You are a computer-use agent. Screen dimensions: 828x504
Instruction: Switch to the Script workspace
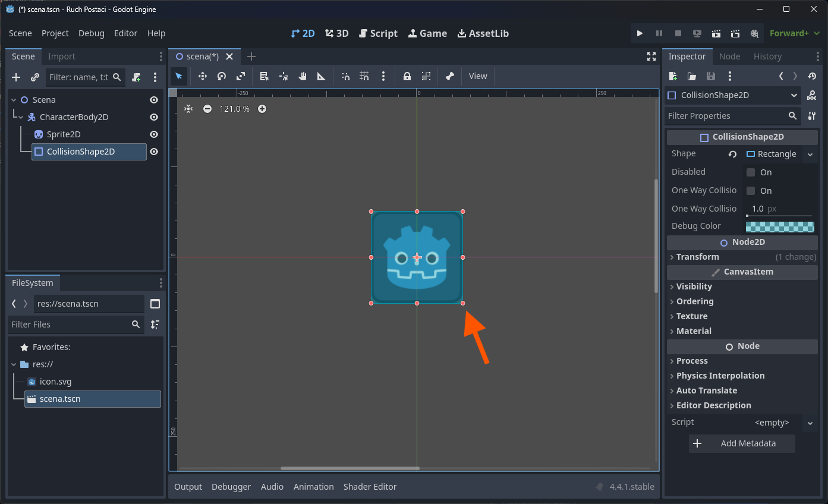[x=378, y=33]
